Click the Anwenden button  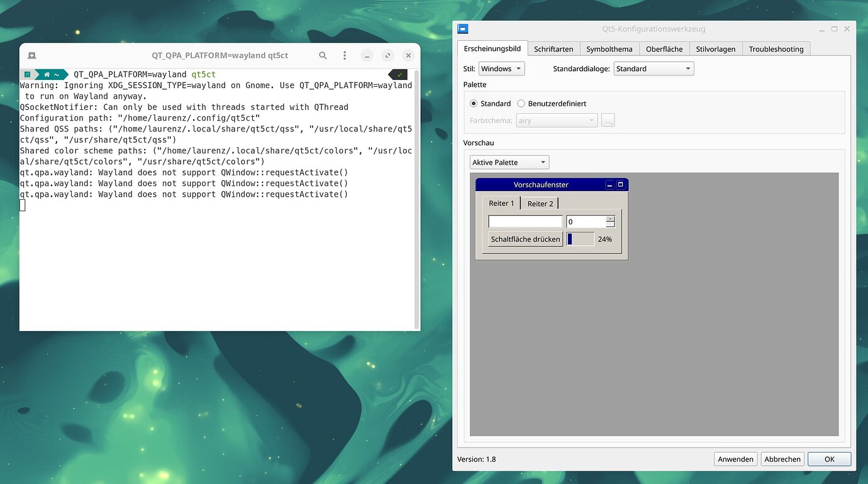735,459
